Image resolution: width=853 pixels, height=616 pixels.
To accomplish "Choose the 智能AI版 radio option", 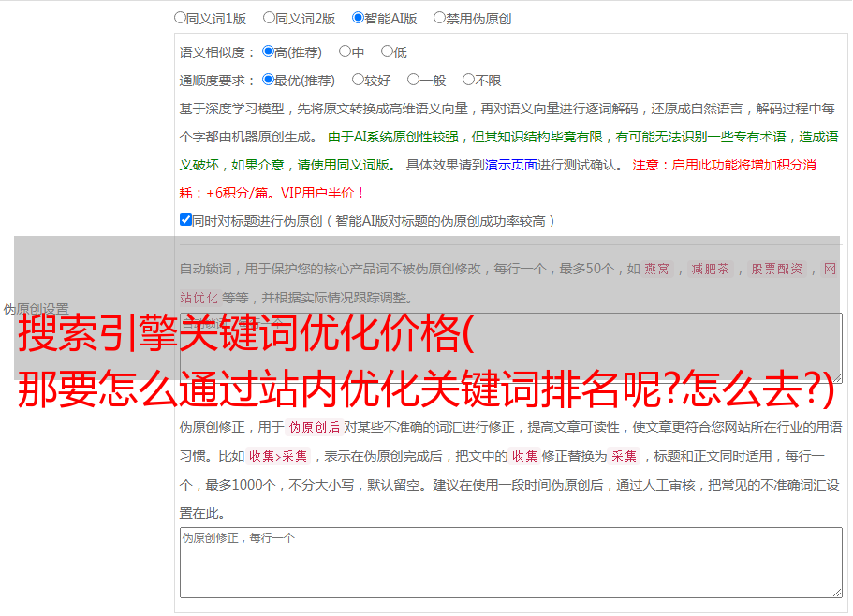I will [x=358, y=18].
